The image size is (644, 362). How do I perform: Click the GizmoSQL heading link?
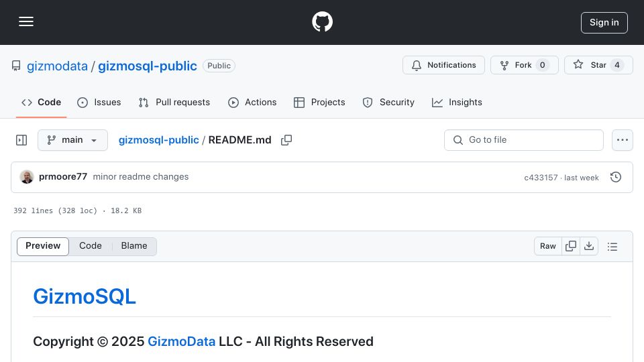pyautogui.click(x=85, y=296)
